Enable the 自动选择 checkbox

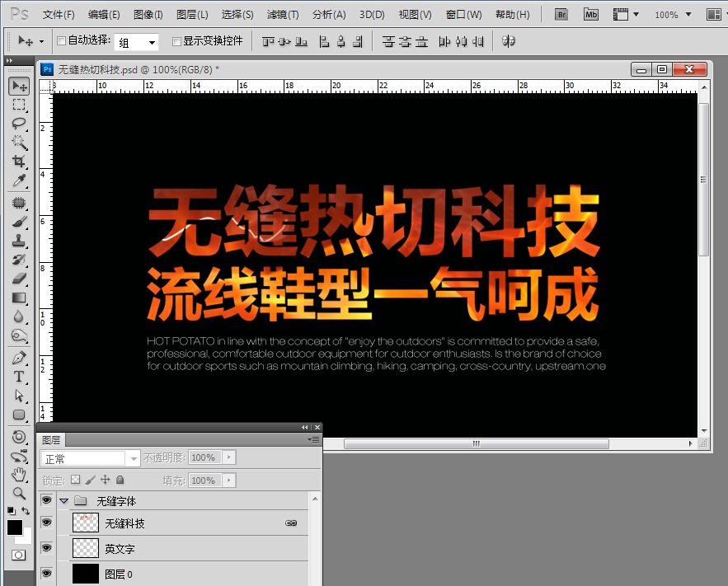click(x=61, y=41)
